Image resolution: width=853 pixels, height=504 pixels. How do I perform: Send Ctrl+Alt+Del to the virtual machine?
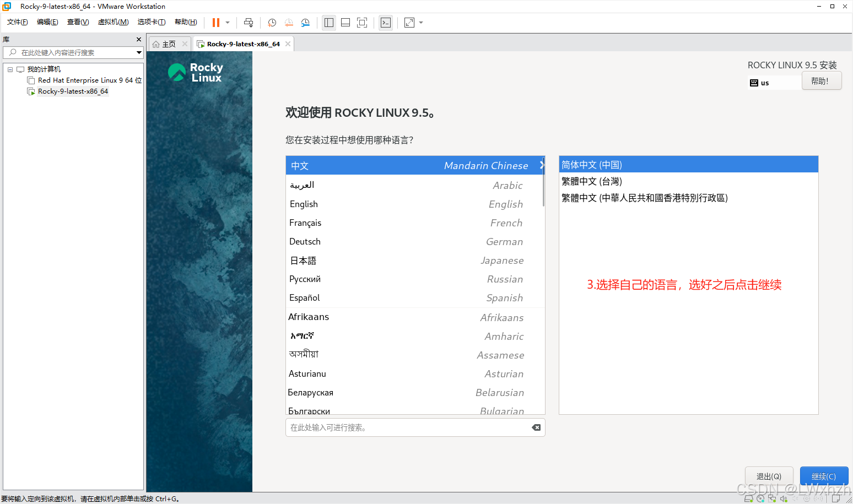click(x=249, y=23)
